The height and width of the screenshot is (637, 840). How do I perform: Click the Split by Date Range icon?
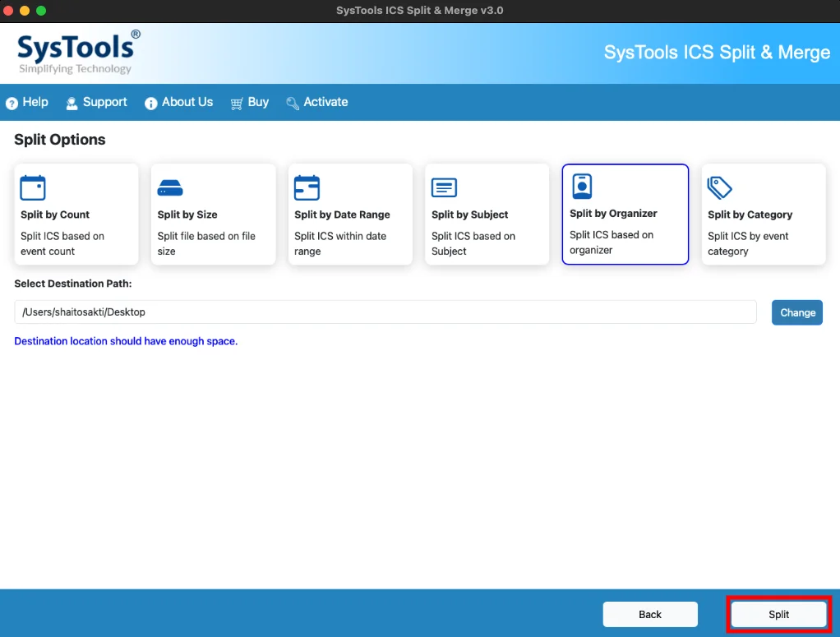307,187
